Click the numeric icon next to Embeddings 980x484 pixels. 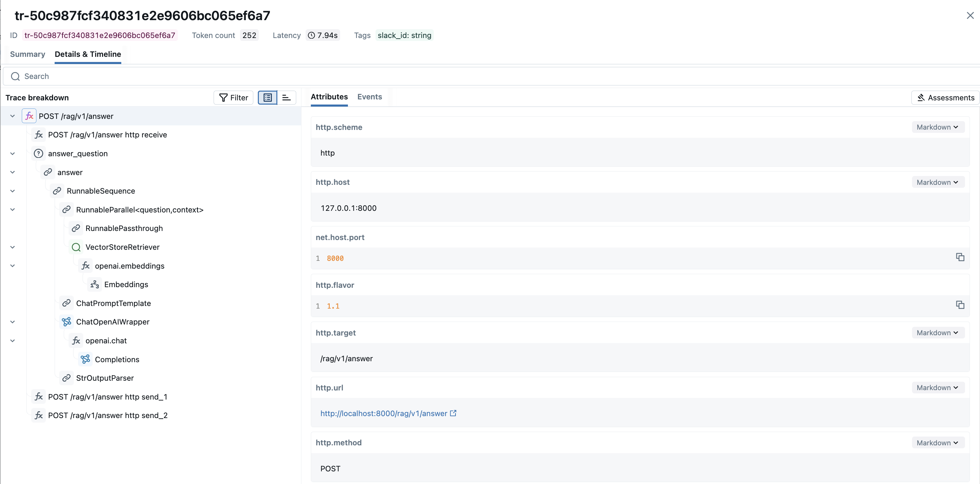click(x=94, y=285)
